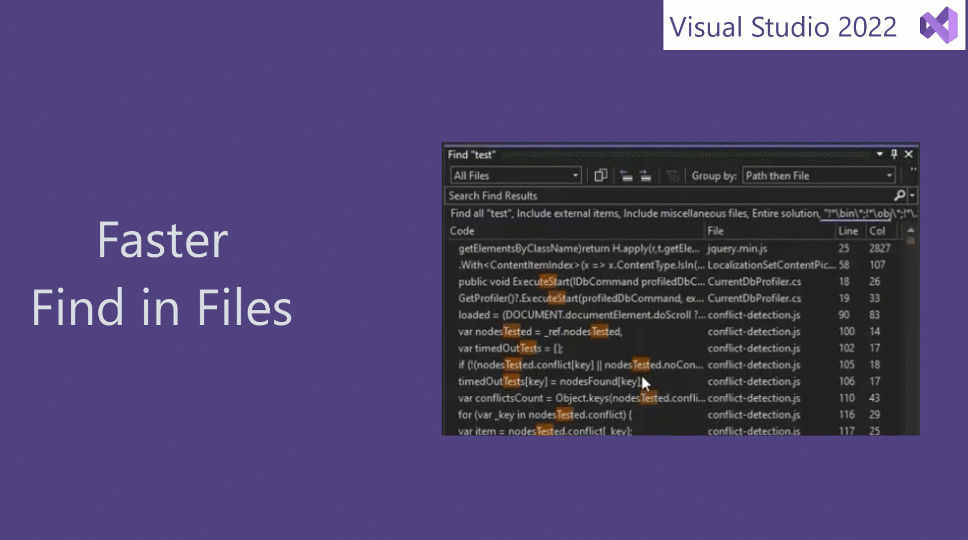Sort results by Line column header
The height and width of the screenshot is (540, 968).
coord(848,231)
